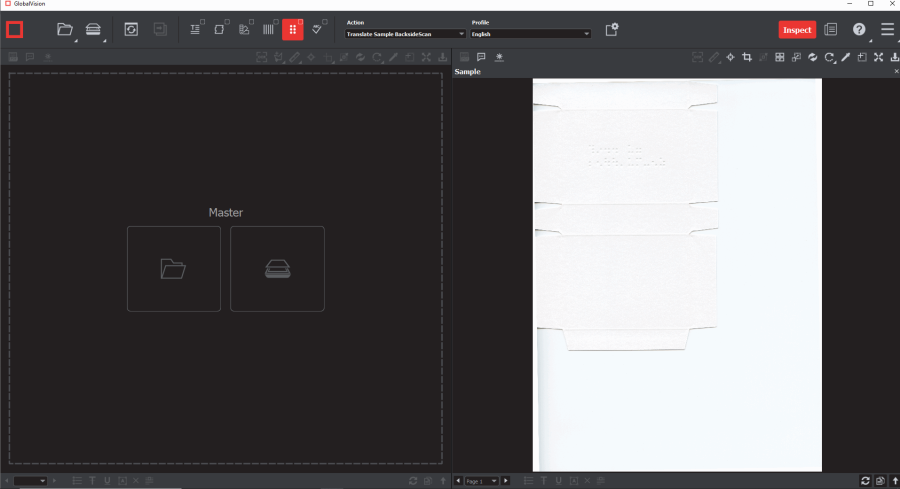Open the hamburger main menu
The height and width of the screenshot is (489, 900).
(887, 30)
